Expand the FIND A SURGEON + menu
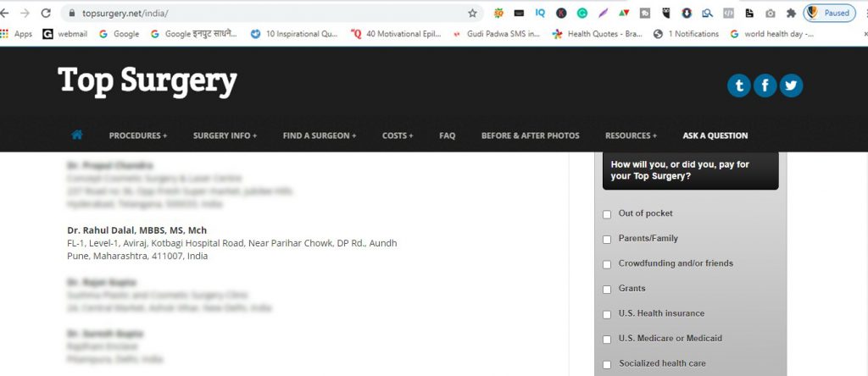The height and width of the screenshot is (376, 868). pyautogui.click(x=320, y=135)
